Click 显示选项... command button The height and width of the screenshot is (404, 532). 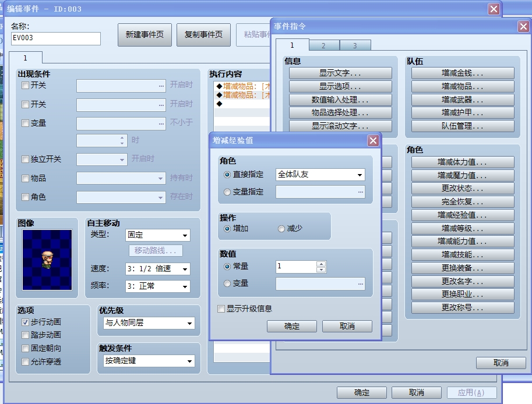[340, 86]
